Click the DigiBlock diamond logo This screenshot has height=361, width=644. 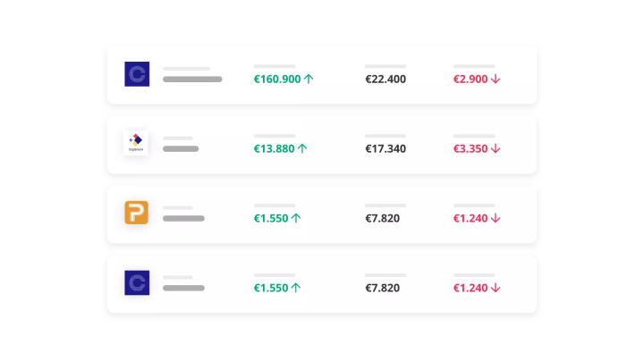[136, 143]
